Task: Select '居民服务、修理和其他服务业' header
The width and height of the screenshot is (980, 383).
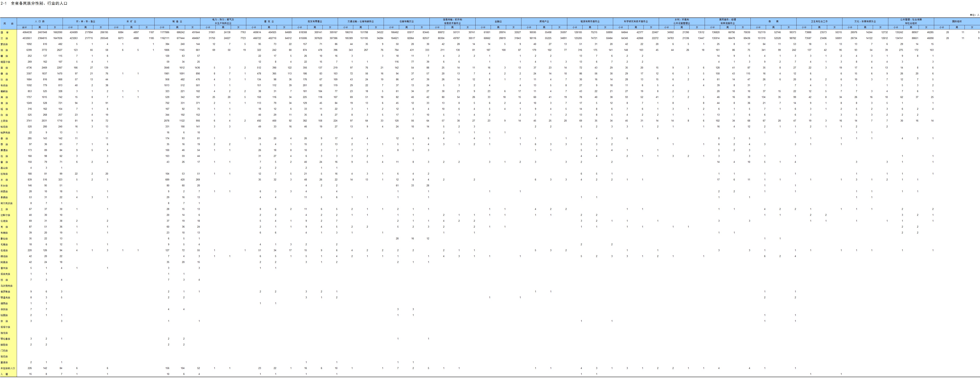Action: click(727, 21)
